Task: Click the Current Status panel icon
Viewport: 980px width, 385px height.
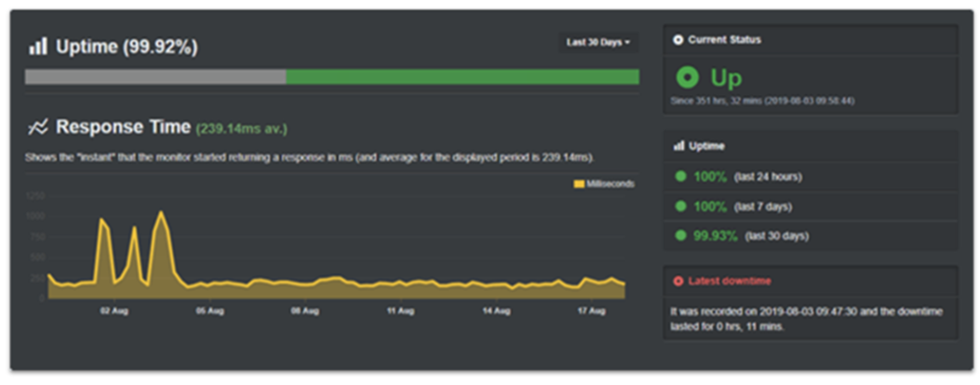Action: click(679, 40)
